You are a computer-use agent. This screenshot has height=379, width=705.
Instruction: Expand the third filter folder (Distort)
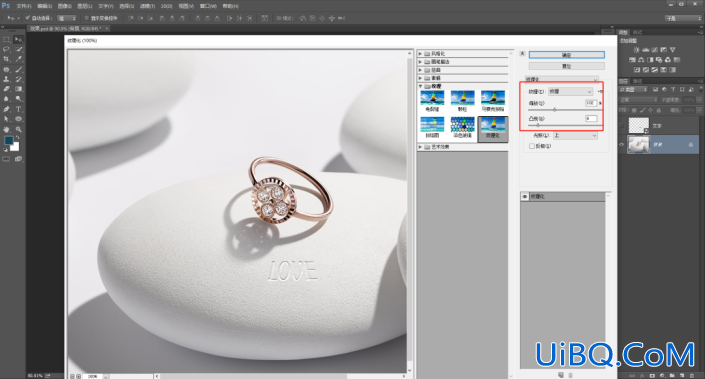tap(420, 70)
